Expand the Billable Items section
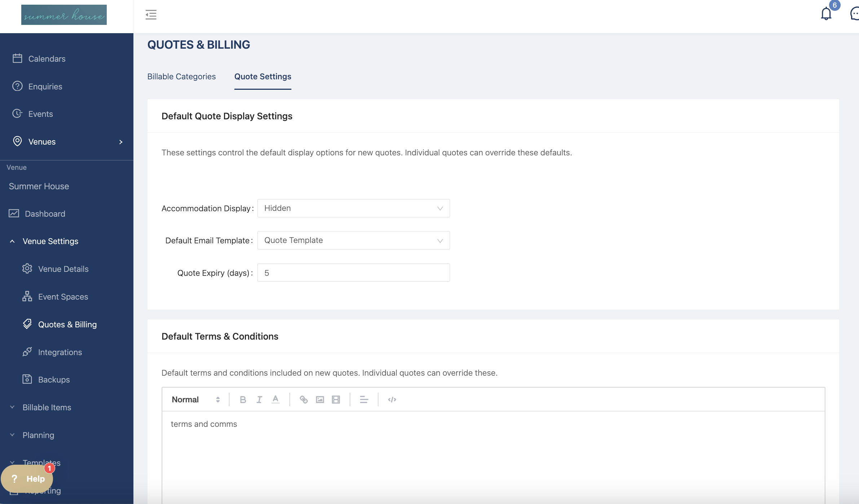 [47, 407]
